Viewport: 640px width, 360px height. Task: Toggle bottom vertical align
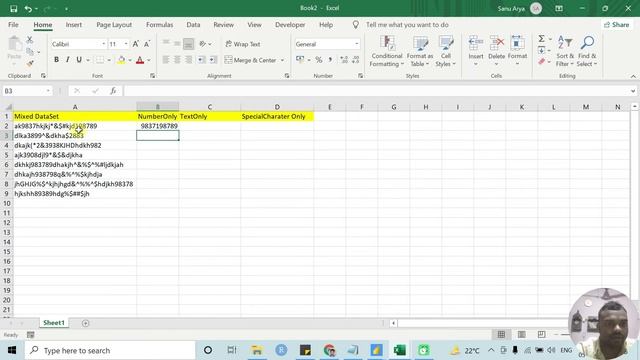click(x=188, y=44)
